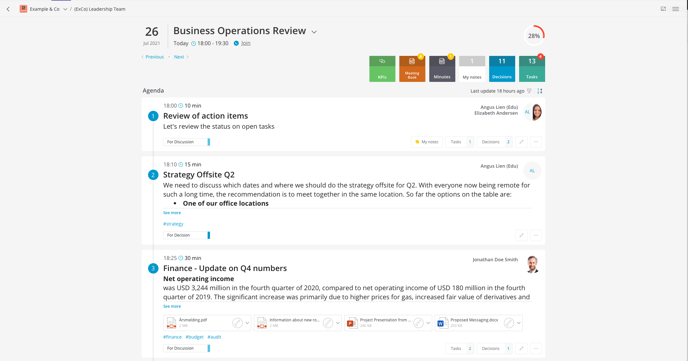
Task: Toggle the expand/collapse agenda items icon
Action: (540, 91)
